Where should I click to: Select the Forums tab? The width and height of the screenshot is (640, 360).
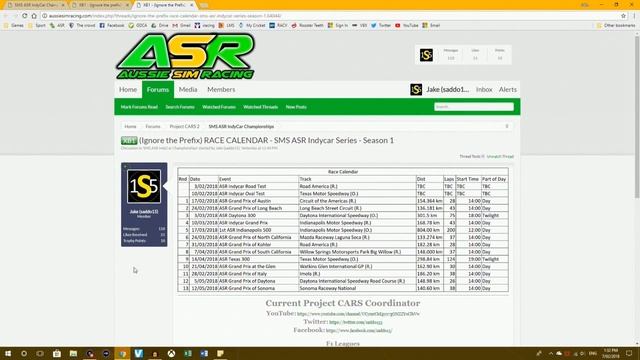(158, 89)
